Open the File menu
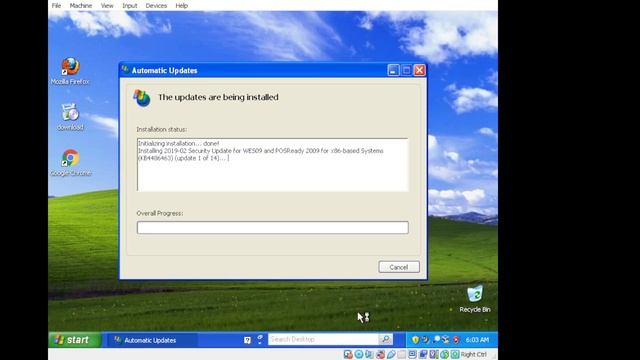Image resolution: width=640 pixels, height=360 pixels. click(x=56, y=5)
